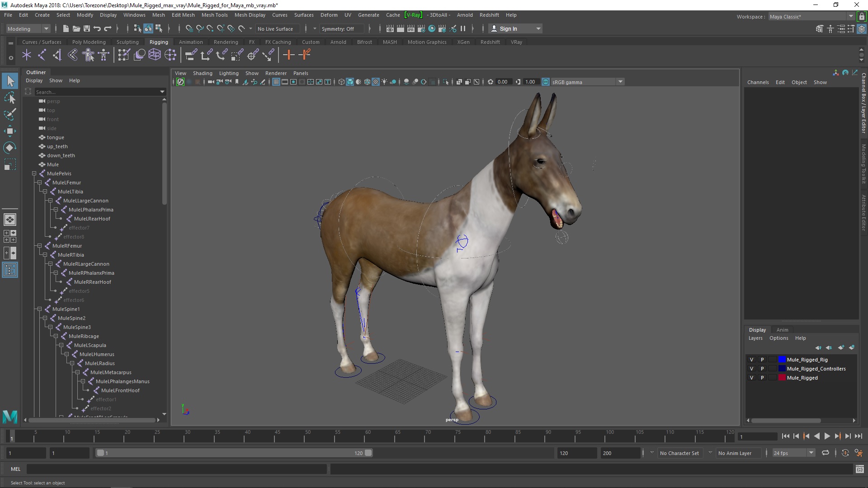Activate the Move tool in toolbox
The height and width of the screenshot is (488, 868).
[10, 131]
